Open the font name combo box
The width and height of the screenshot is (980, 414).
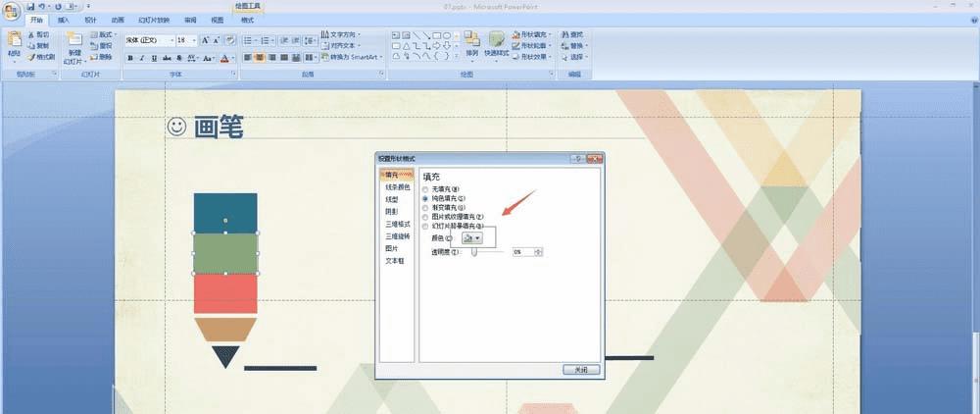pos(150,40)
